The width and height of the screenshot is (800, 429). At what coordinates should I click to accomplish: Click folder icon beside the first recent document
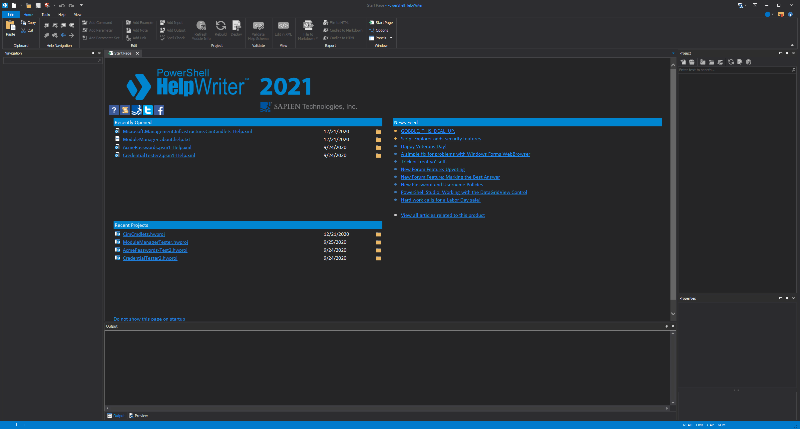click(x=379, y=131)
